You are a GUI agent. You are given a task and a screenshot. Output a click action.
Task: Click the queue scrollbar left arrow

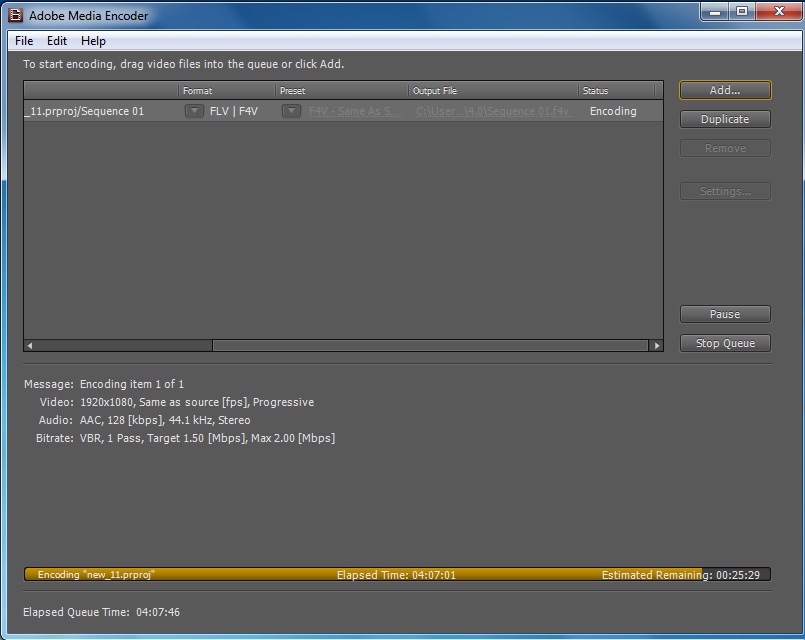click(30, 345)
